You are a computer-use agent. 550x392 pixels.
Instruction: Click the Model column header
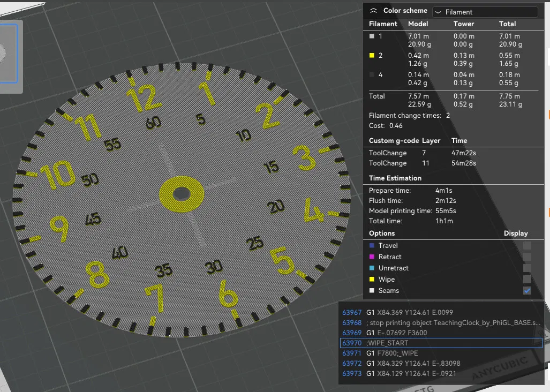point(418,24)
